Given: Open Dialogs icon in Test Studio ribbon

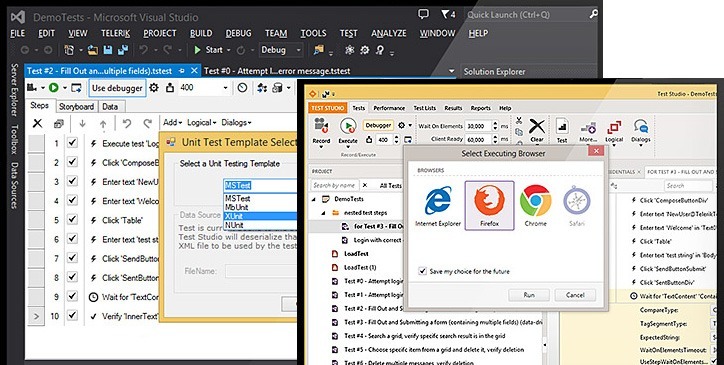Looking at the screenshot, I should click(641, 126).
